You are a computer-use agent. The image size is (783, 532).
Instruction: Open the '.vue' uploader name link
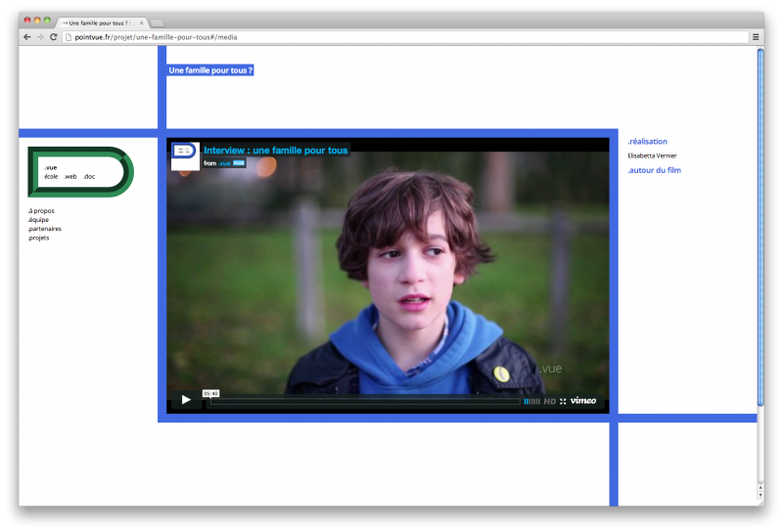[x=225, y=163]
